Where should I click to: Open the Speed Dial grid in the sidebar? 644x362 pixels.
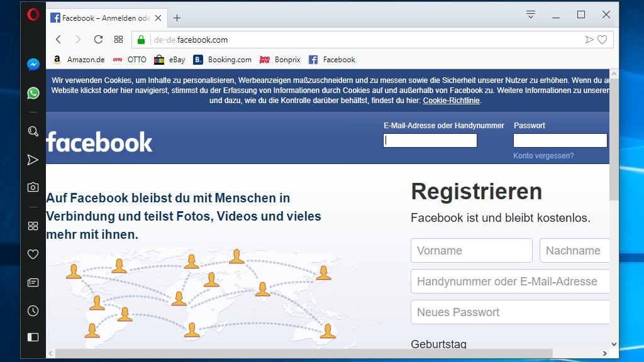click(x=33, y=226)
